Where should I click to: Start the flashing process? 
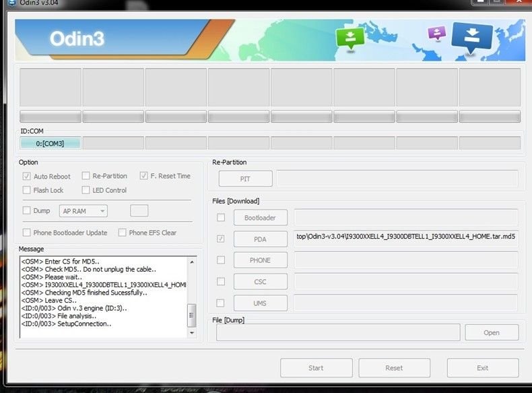(317, 368)
